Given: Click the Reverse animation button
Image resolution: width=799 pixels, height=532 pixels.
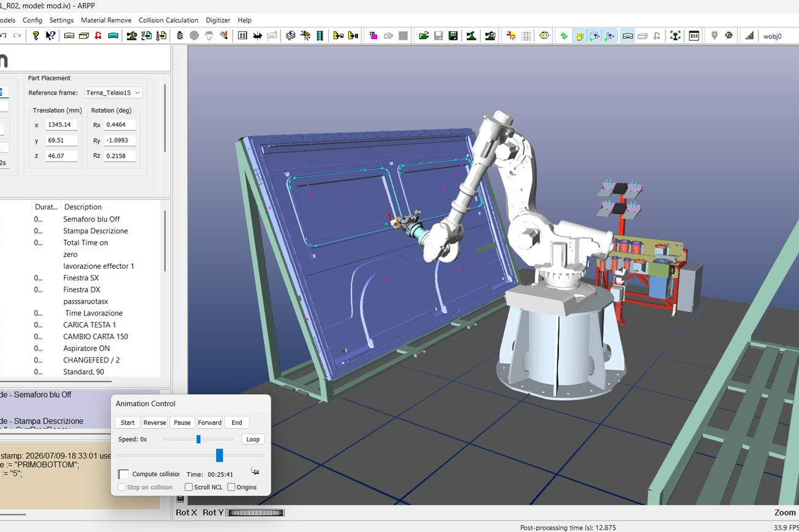Looking at the screenshot, I should point(154,422).
